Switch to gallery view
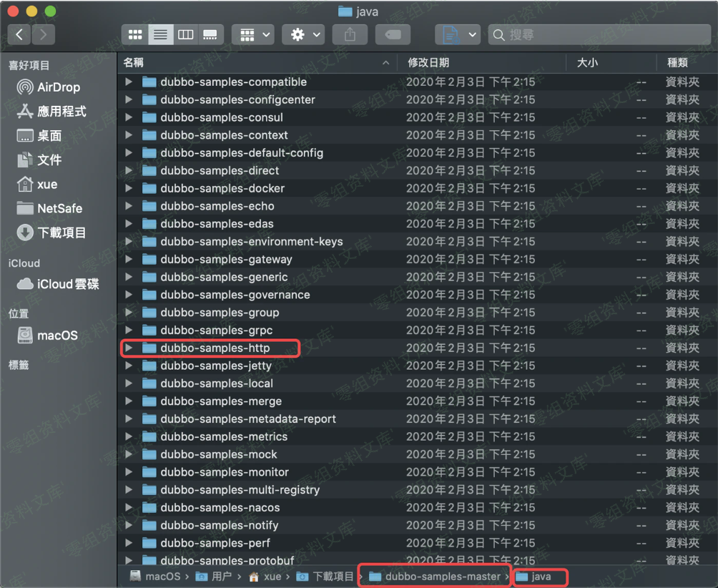Screen dimensions: 718x588 coord(210,34)
